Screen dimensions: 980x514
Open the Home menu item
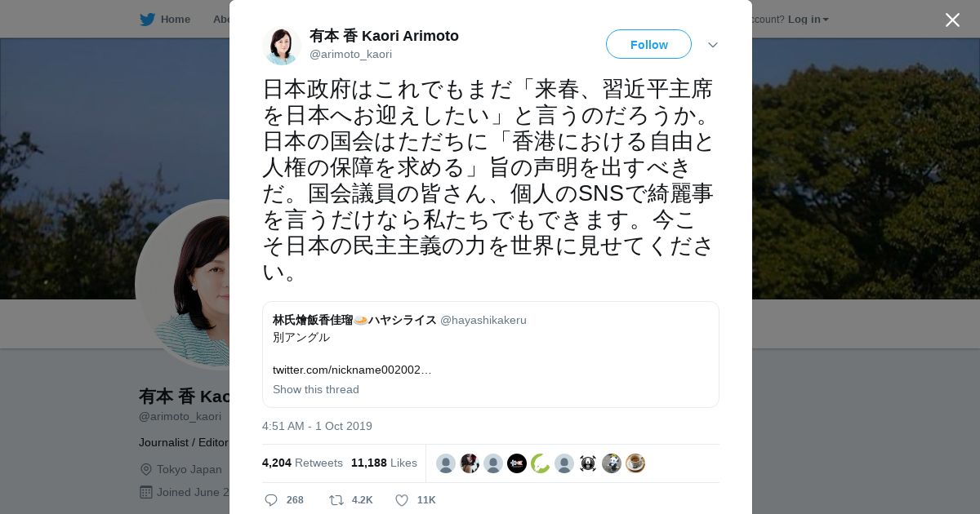click(175, 19)
